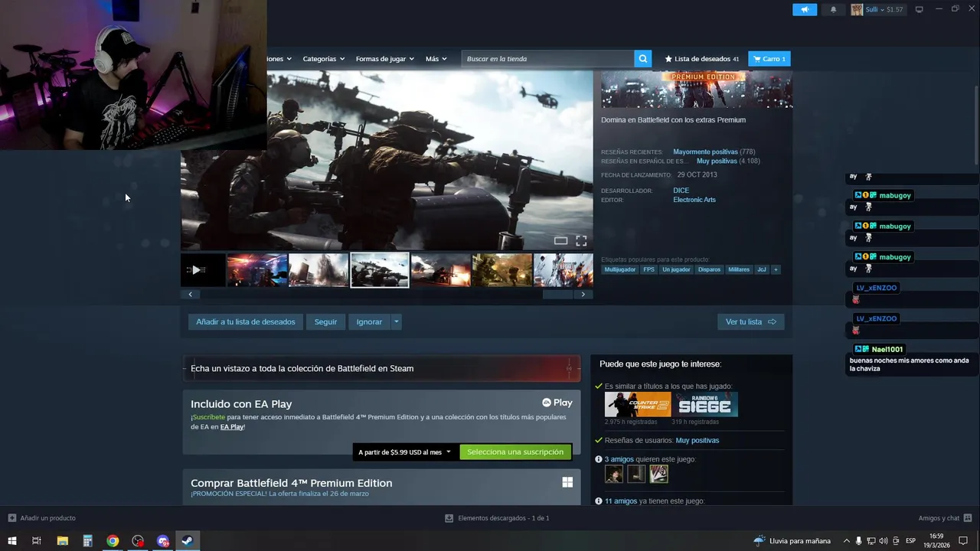This screenshot has height=551, width=980.
Task: Open the Categorías store menu
Action: click(x=323, y=59)
